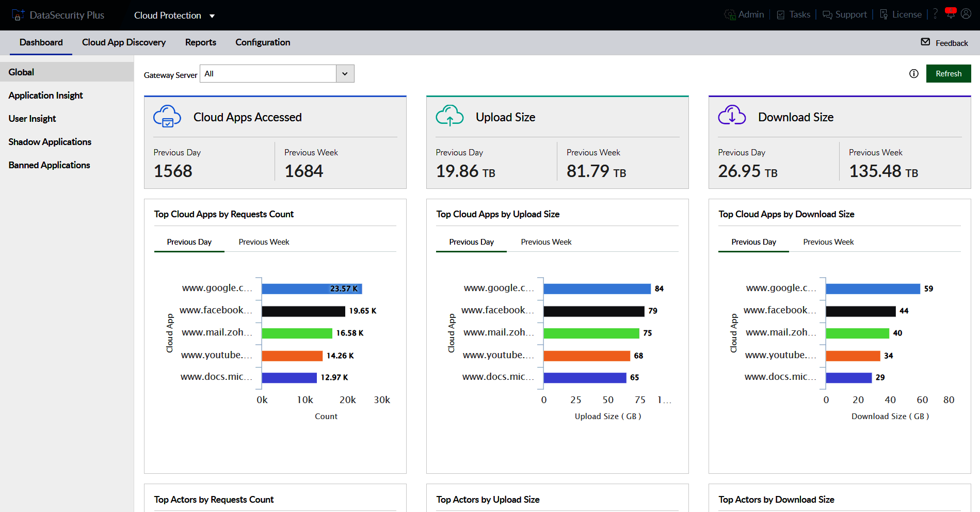Viewport: 980px width, 512px height.
Task: Open the Cloud App Discovery tab
Action: (124, 42)
